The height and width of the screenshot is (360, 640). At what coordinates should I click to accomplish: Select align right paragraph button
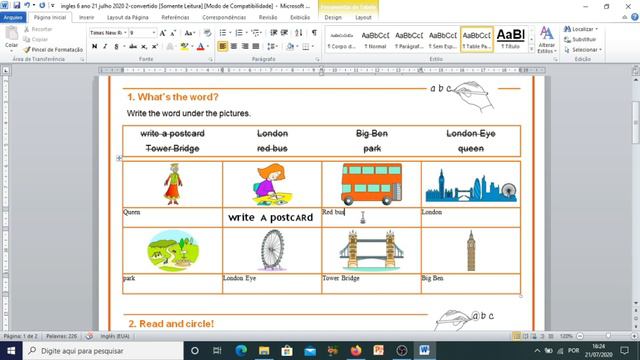point(245,47)
